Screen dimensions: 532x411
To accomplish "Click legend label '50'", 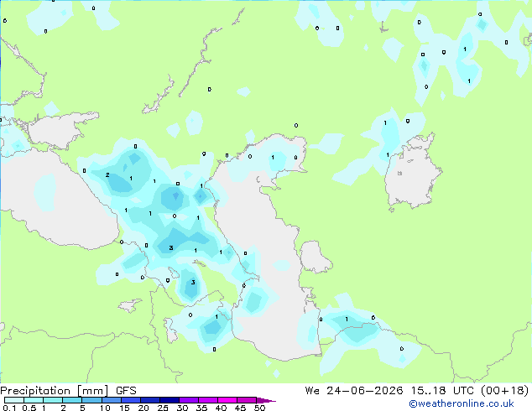I will [x=259, y=408].
